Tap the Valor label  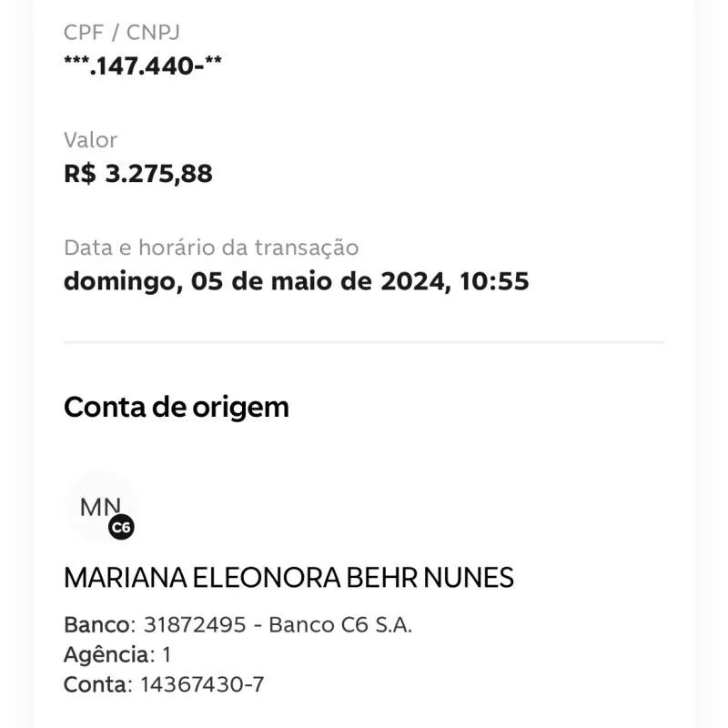[x=90, y=140]
